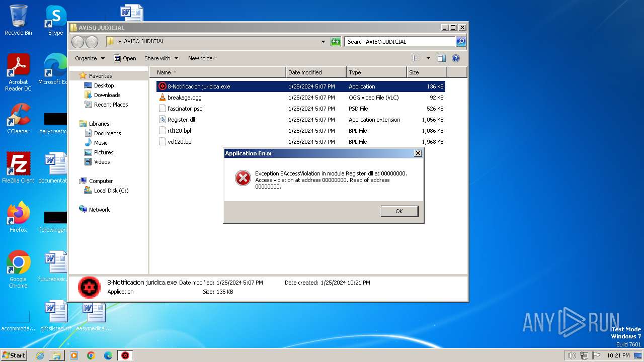Click OK in the Application Error dialog
Image resolution: width=644 pixels, height=362 pixels.
point(399,211)
